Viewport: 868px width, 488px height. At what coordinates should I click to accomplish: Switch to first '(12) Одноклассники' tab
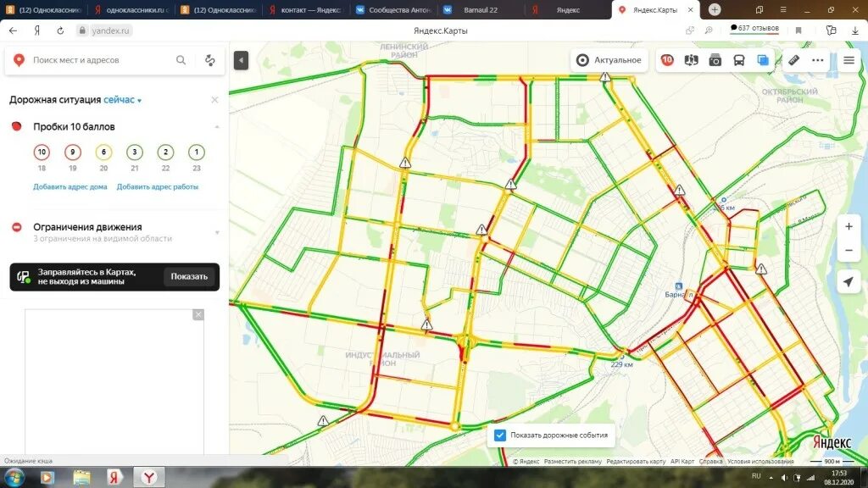tap(44, 10)
